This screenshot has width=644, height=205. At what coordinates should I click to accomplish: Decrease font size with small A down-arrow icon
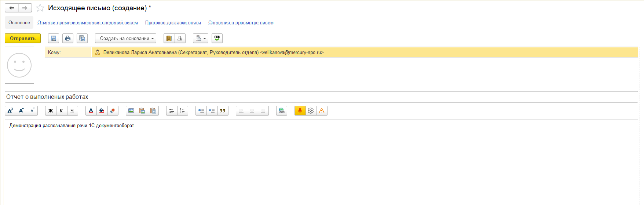[32, 111]
